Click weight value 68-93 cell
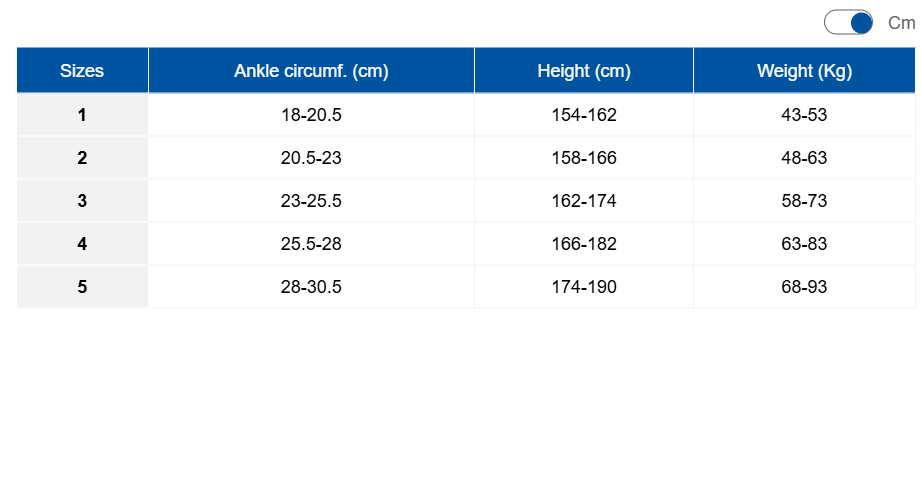922x496 pixels. (x=804, y=286)
